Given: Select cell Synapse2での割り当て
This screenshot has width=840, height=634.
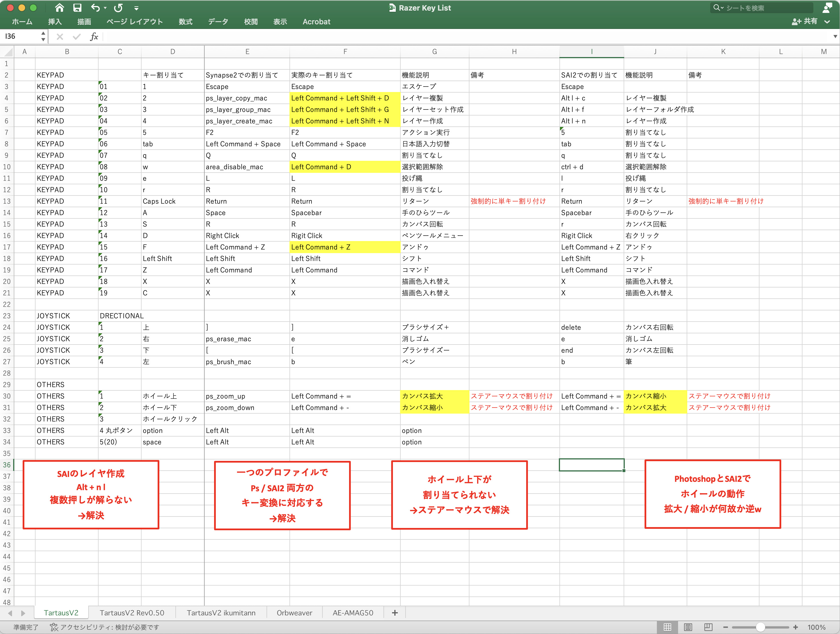Looking at the screenshot, I should [247, 75].
